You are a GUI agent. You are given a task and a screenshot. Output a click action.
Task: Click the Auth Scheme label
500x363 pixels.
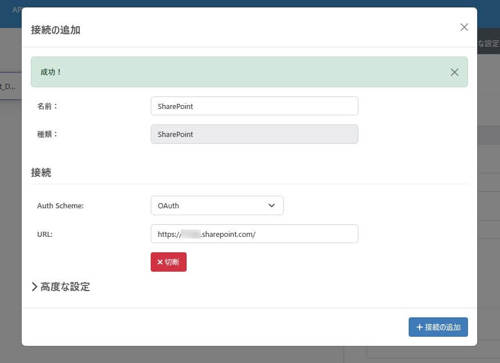pos(60,206)
